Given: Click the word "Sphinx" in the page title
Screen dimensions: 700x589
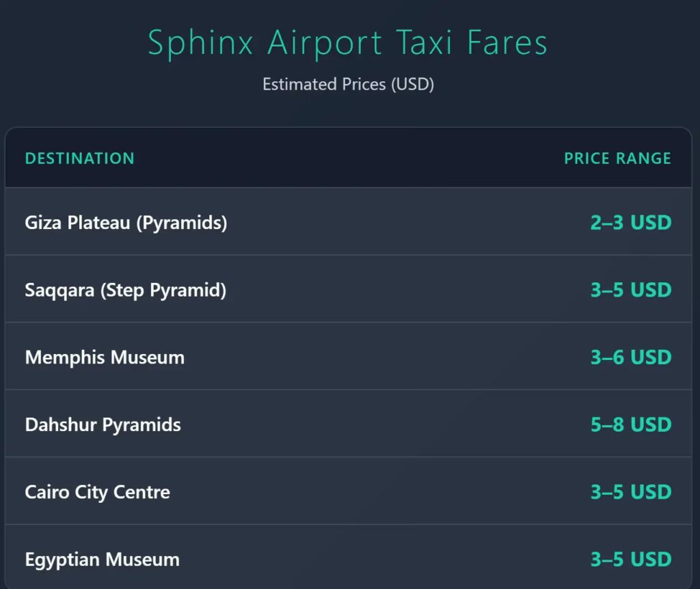Looking at the screenshot, I should point(201,43).
